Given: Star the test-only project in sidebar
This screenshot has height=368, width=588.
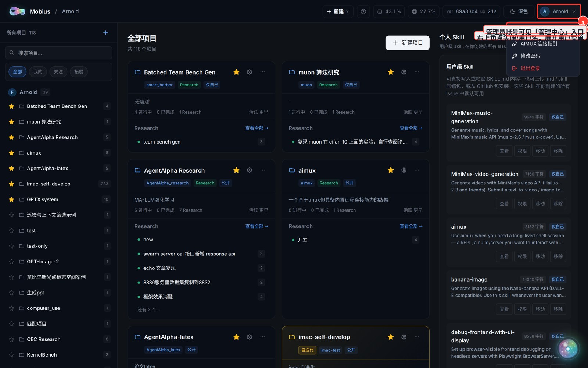Looking at the screenshot, I should point(11,246).
